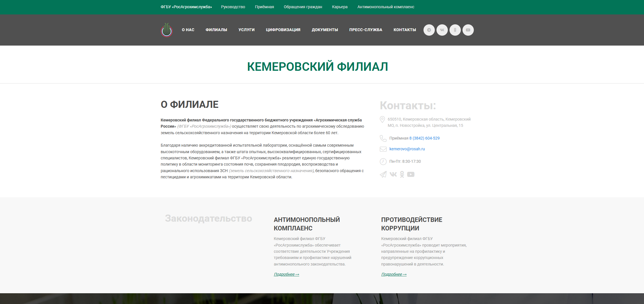Click the Telegram paper-plane icon under contacts
Viewport: 644px width, 304px height.
coord(383,174)
